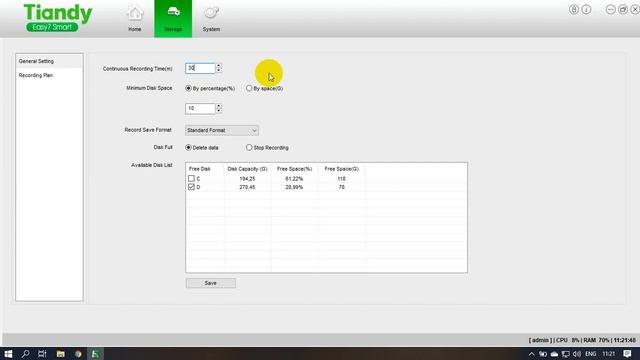Open the Windows Start menu
The width and height of the screenshot is (640, 360).
click(8, 354)
